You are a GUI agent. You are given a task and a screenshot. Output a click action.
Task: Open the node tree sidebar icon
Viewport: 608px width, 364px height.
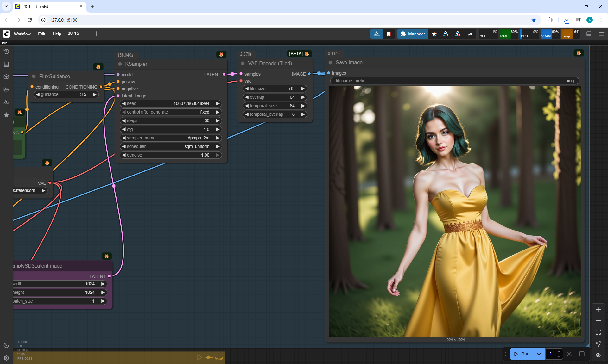6,102
